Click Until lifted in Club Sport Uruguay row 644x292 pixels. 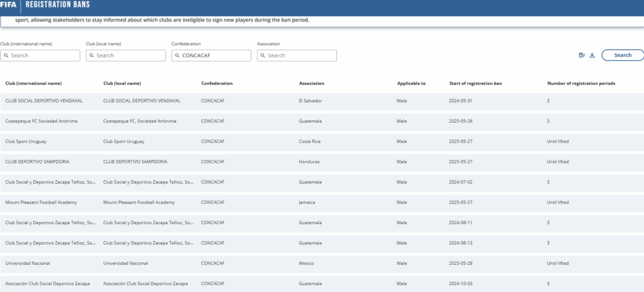[558, 142]
